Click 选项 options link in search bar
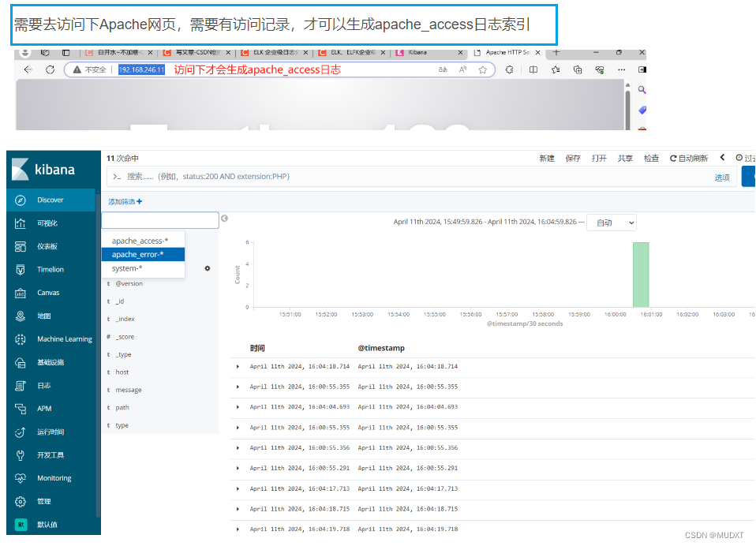This screenshot has height=546, width=756. click(x=722, y=178)
